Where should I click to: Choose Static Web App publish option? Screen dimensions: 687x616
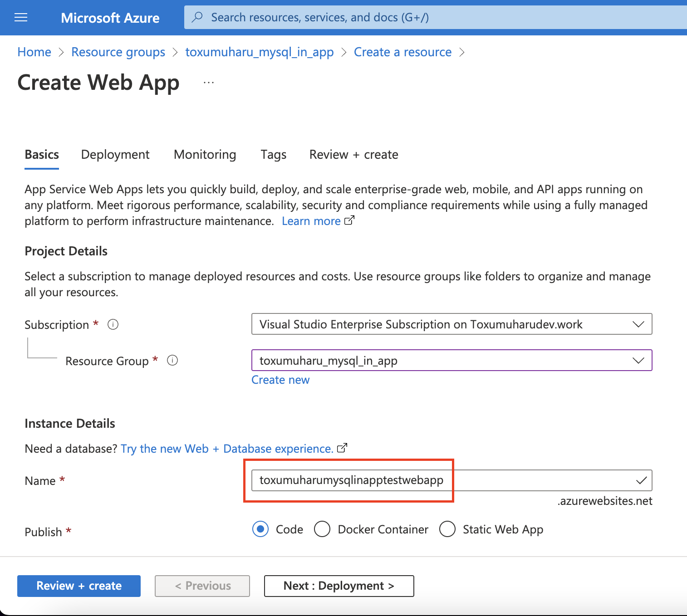(447, 529)
